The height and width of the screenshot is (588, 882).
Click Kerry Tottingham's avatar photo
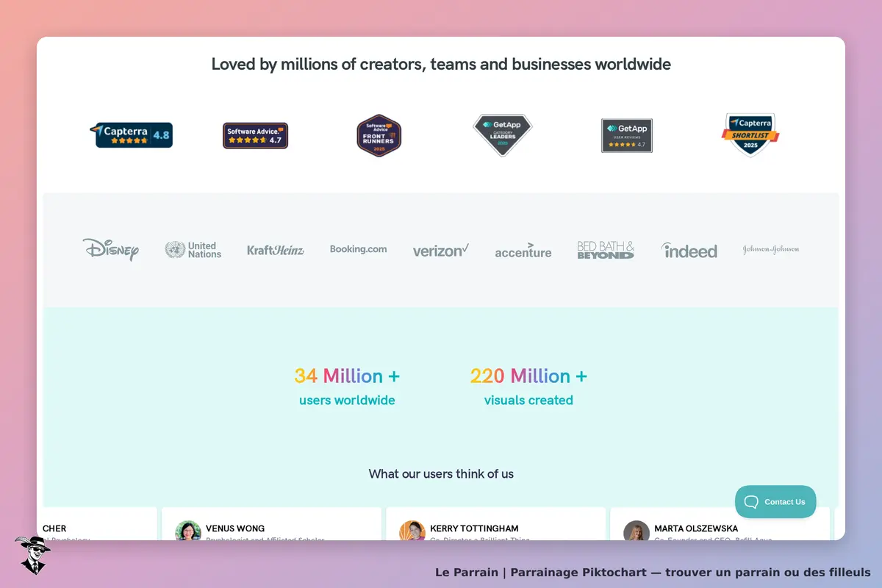coord(412,531)
